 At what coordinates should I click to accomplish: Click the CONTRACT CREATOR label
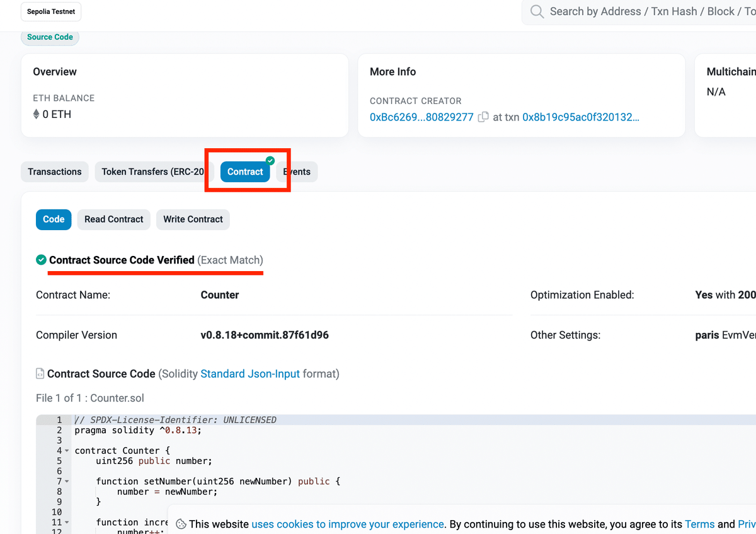coord(416,101)
